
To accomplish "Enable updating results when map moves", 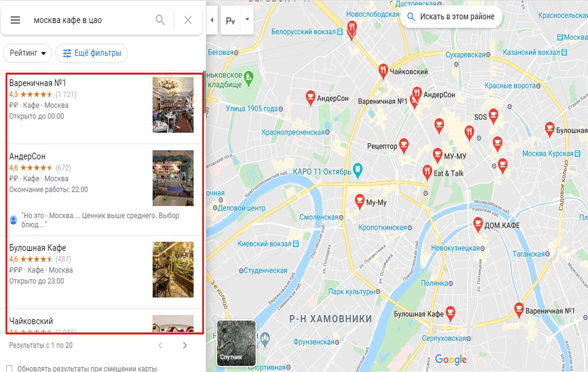I will [10, 369].
